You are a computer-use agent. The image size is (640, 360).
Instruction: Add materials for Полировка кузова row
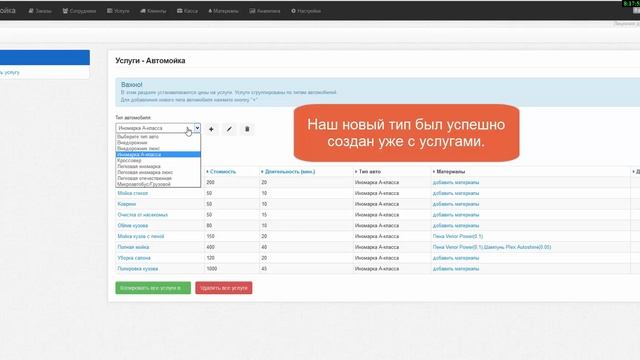[x=456, y=269]
